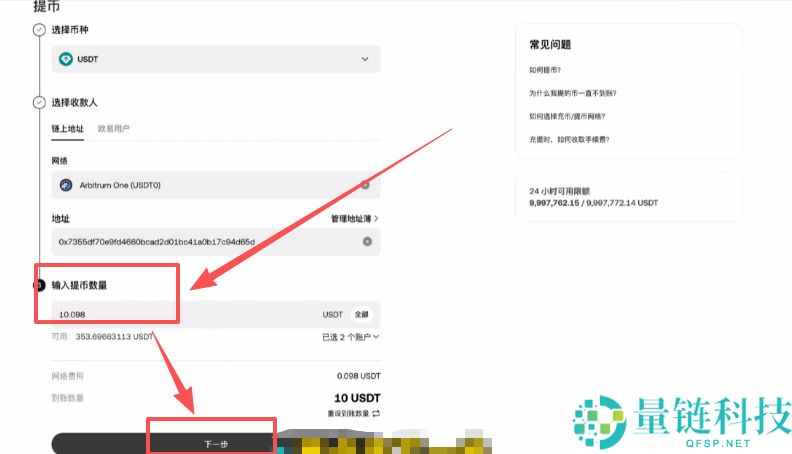Clear the selected network with the x icon
Viewport: 792px width, 454px height.
pos(365,185)
